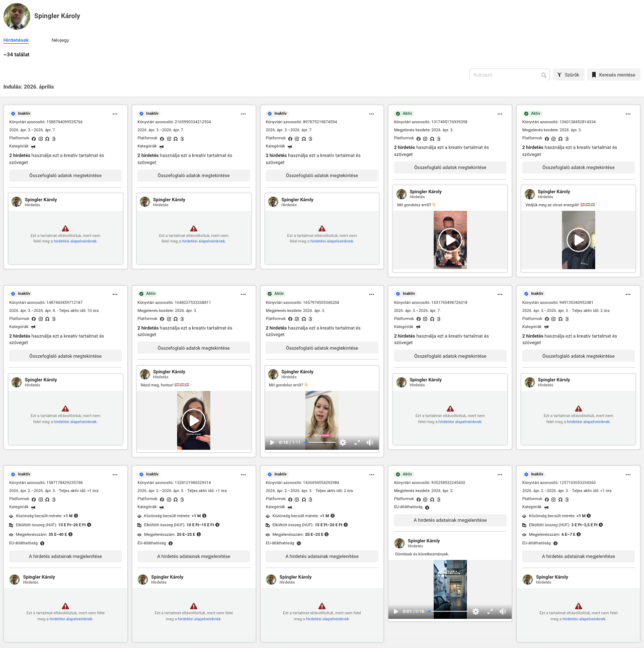Image resolution: width=644 pixels, height=648 pixels.
Task: Click info icon beside Megjelenésszám 35 E–40 E
Action: (70, 534)
